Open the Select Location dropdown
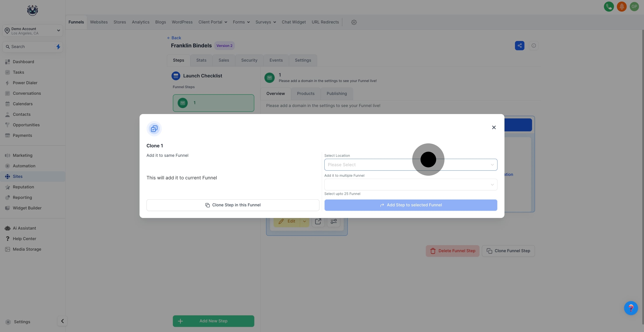The width and height of the screenshot is (644, 332). 375,165
